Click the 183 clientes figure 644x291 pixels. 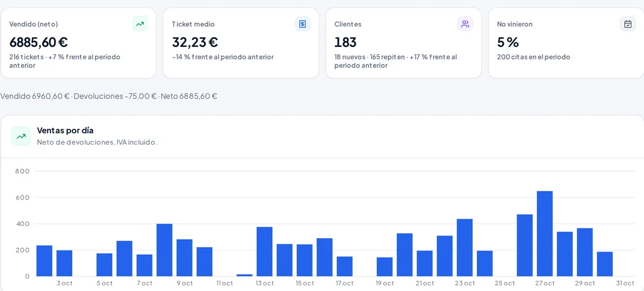(345, 42)
